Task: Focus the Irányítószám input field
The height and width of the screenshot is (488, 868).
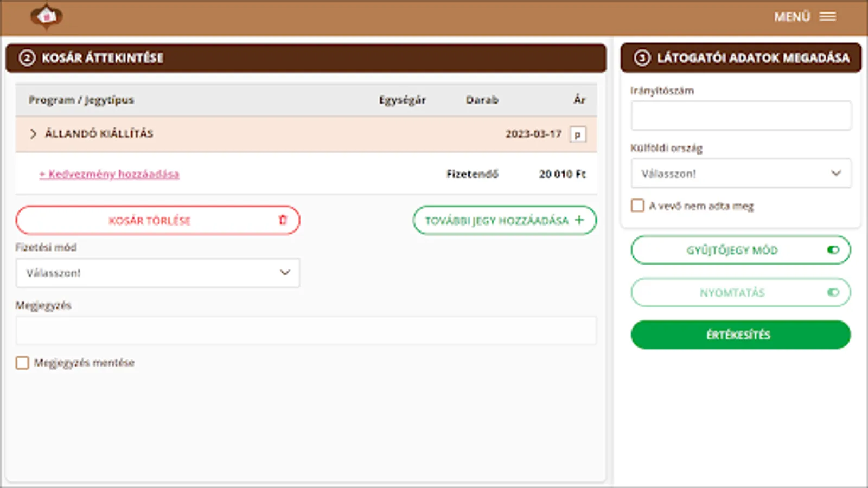Action: pos(741,115)
